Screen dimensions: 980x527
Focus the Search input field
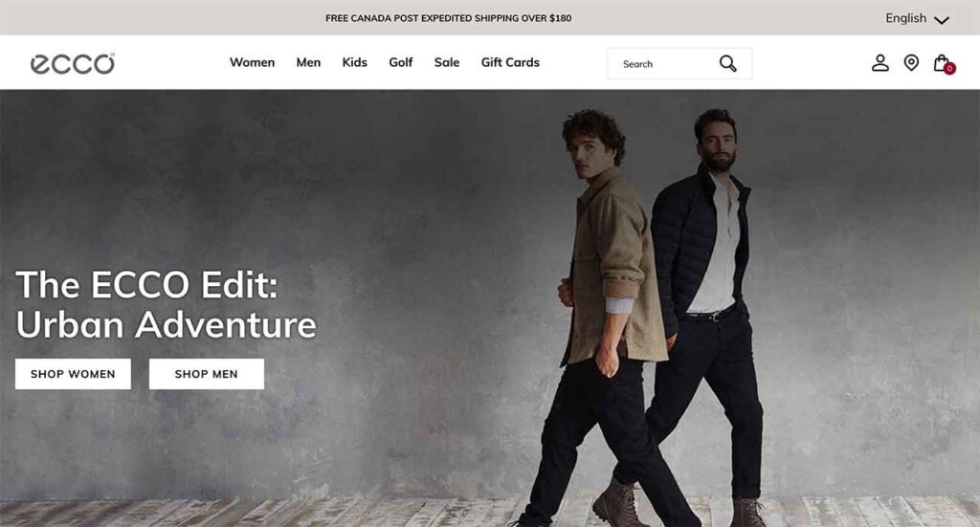coord(662,64)
